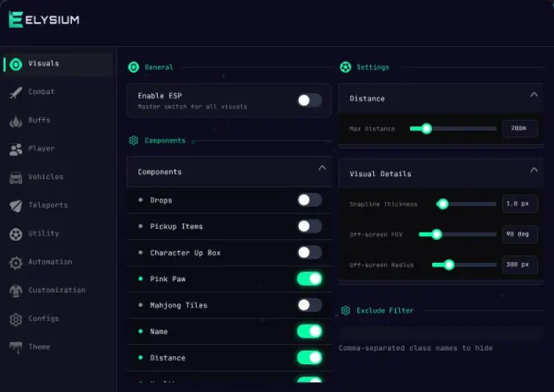Open the Player people icon
This screenshot has width=554, height=392.
(16, 149)
